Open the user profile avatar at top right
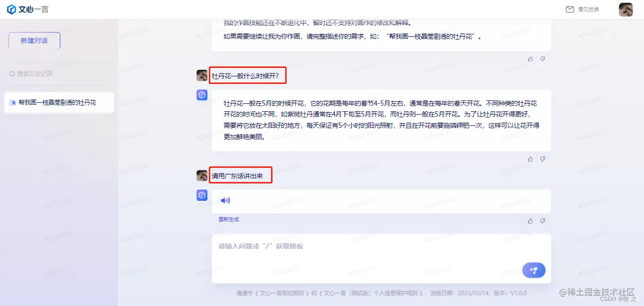The image size is (644, 306). 626,9
